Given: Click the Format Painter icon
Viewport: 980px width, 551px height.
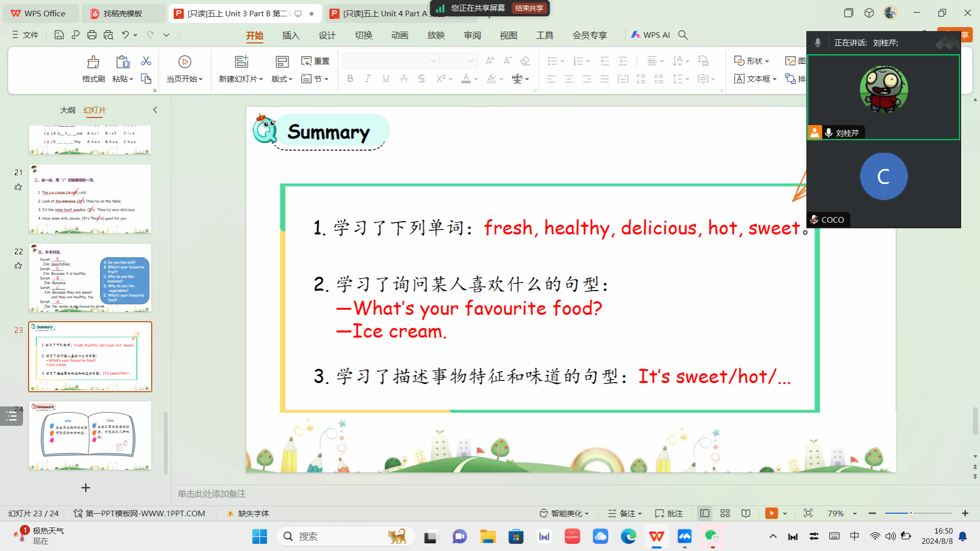Looking at the screenshot, I should point(93,68).
